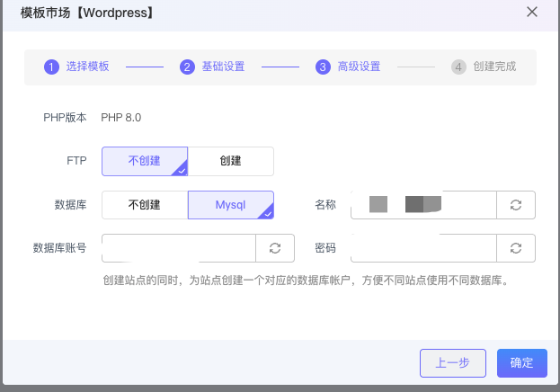Focus the 密码 input field
Viewport: 560px width, 392px height.
coord(423,248)
